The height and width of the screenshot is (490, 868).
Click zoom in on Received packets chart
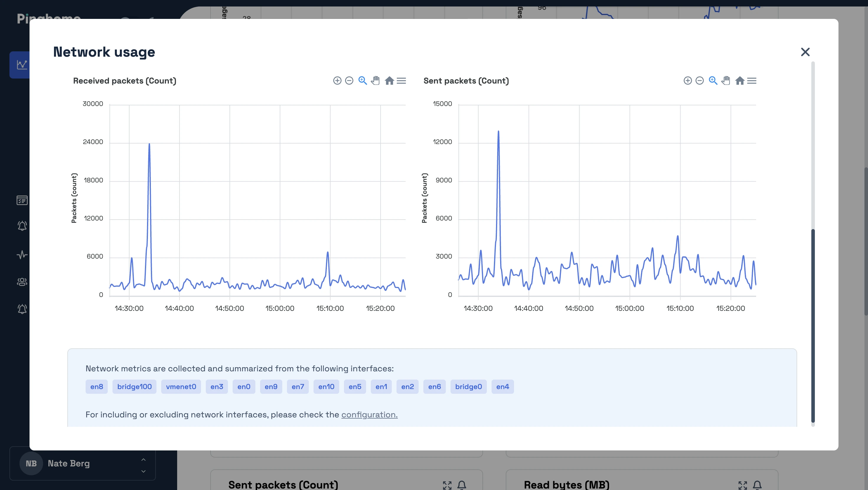tap(337, 81)
